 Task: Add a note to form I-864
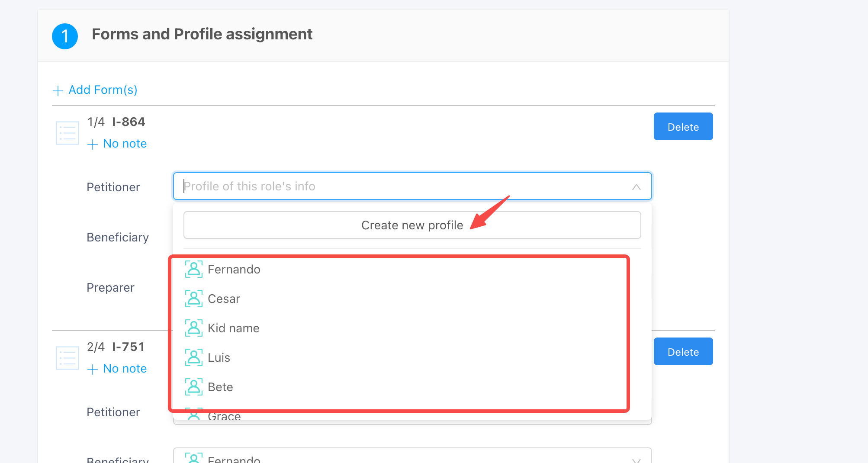tap(117, 144)
